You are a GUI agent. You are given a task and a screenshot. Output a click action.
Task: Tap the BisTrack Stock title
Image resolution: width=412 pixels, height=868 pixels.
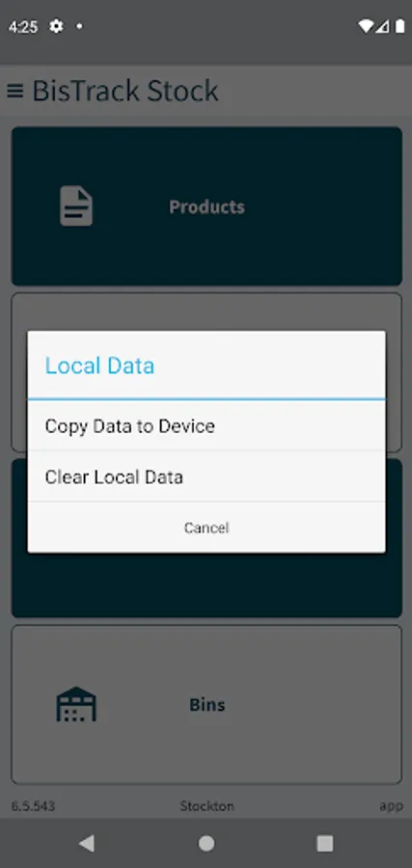point(125,91)
